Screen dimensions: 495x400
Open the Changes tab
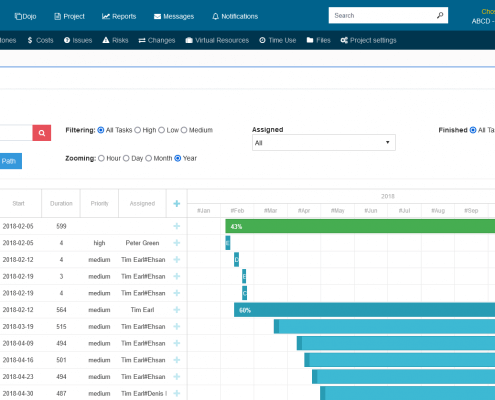[157, 40]
